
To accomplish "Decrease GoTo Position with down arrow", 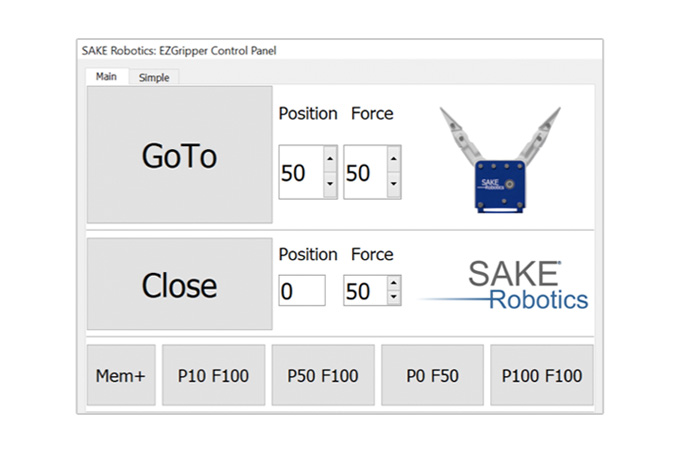I will coord(330,184).
